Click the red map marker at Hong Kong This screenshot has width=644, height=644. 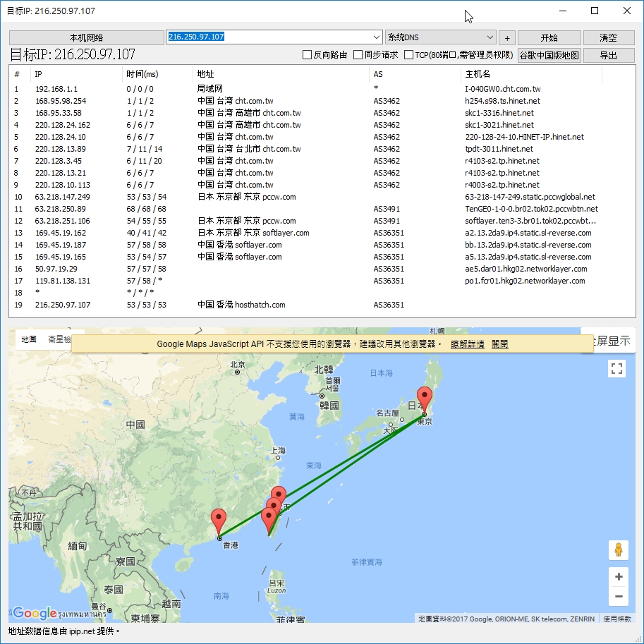click(219, 521)
